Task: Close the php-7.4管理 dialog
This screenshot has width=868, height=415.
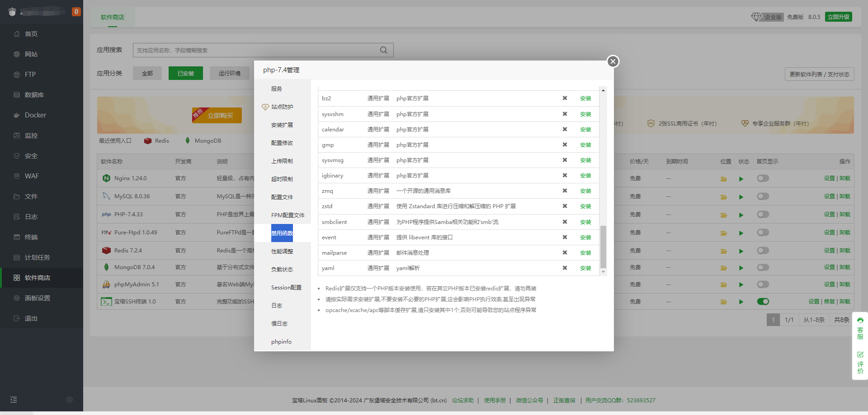Action: pos(613,61)
